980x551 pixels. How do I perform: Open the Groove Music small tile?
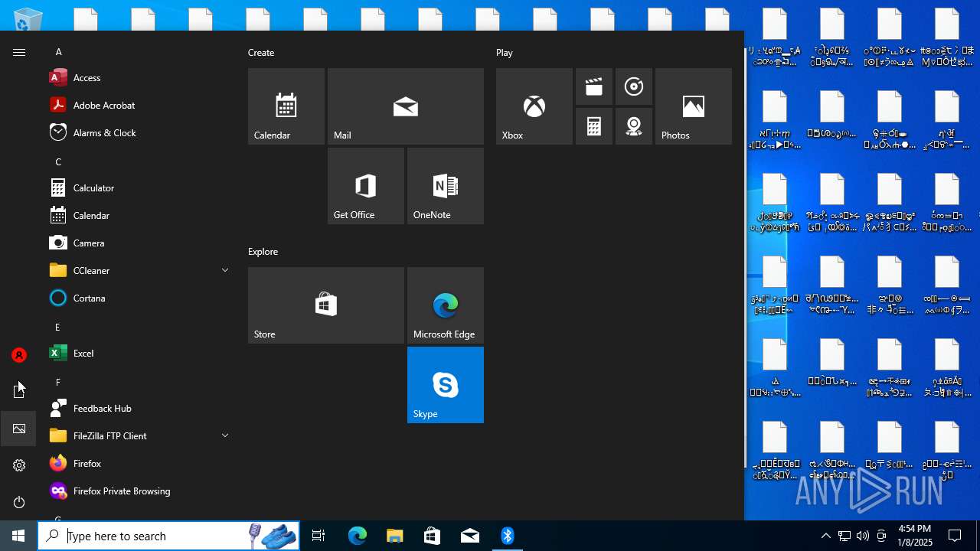click(x=634, y=86)
